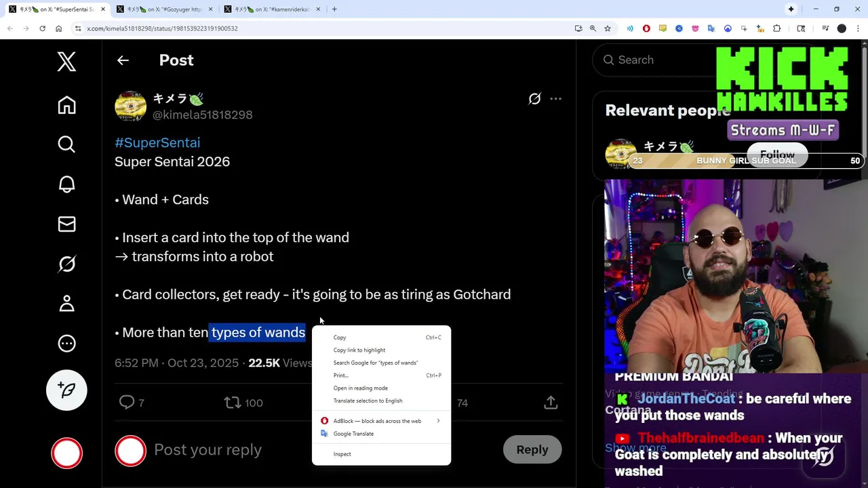Click the reply icon with 7 replies
Viewport: 868px width, 488px height.
(x=127, y=403)
